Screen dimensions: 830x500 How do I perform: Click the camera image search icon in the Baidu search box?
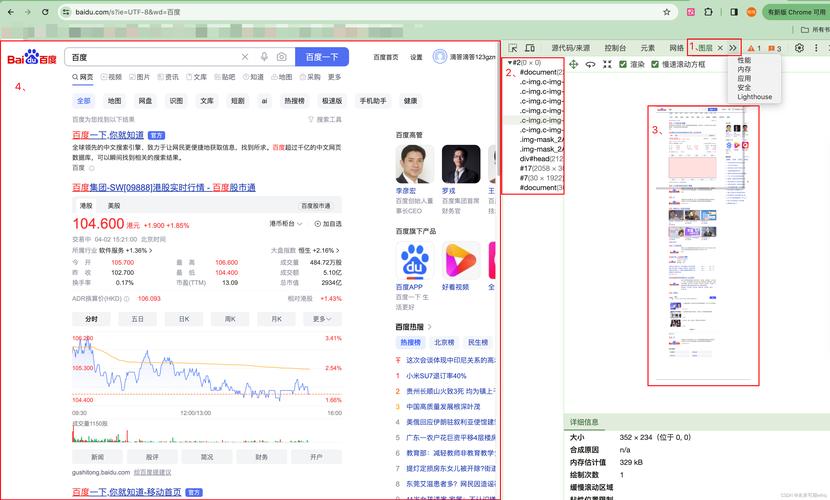point(282,57)
